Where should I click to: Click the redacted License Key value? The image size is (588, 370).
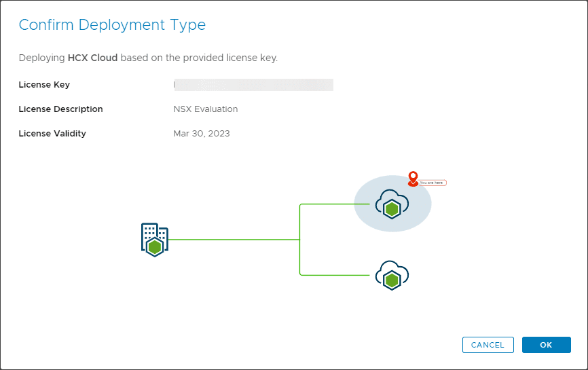(x=253, y=85)
